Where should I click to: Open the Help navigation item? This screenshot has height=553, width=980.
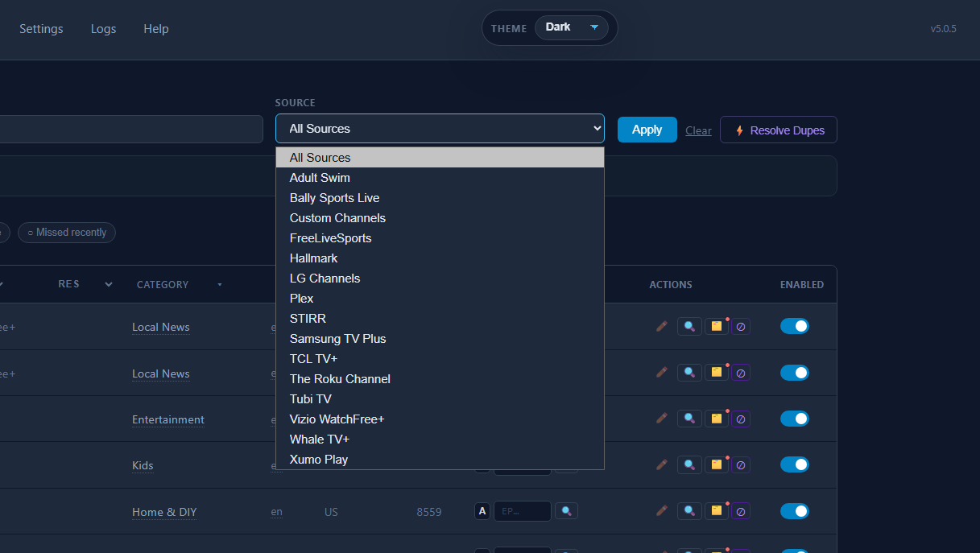(156, 29)
